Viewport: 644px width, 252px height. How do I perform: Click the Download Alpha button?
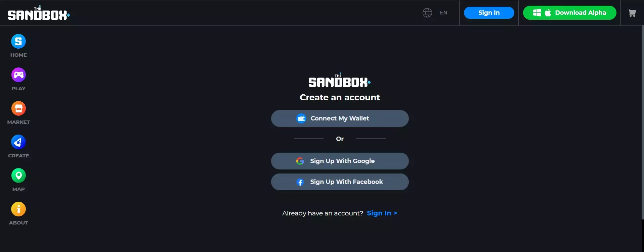click(x=570, y=13)
